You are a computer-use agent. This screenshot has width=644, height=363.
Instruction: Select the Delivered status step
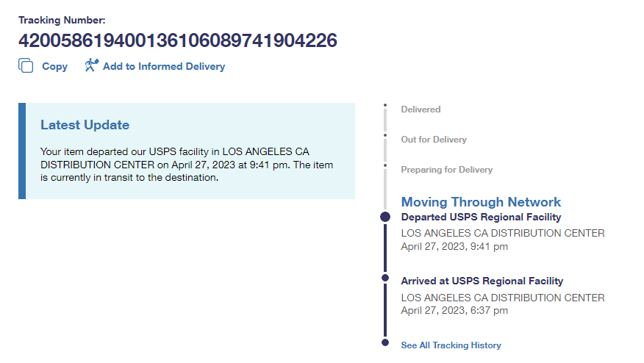pos(421,109)
